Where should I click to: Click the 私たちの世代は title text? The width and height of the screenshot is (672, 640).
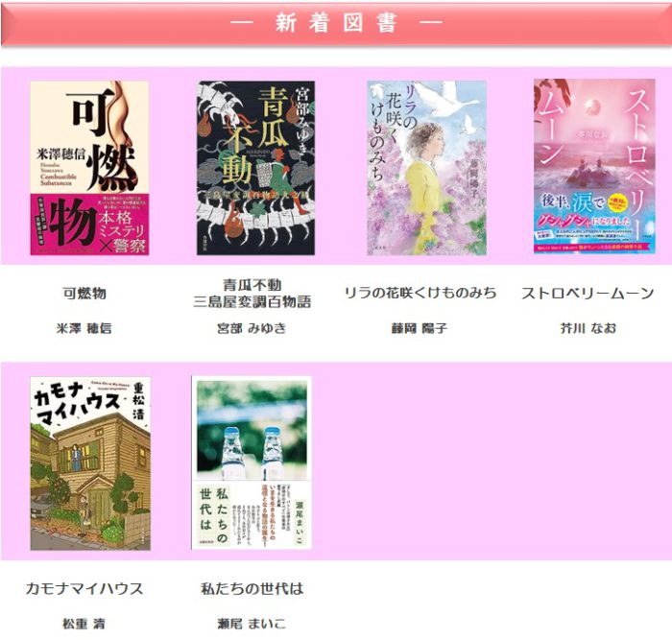[252, 588]
